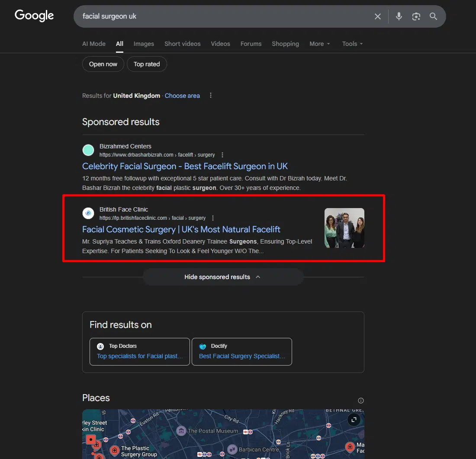Clear the search box text
The width and height of the screenshot is (476, 459).
[x=378, y=16]
